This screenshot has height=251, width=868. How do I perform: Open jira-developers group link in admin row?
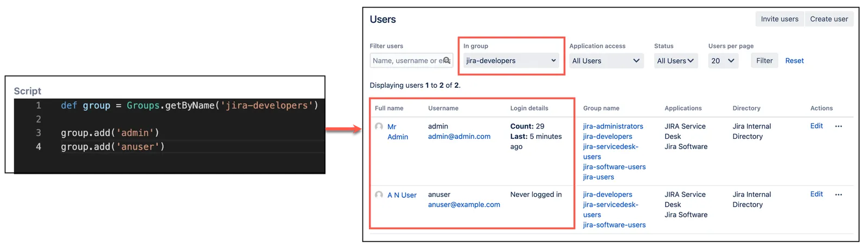click(x=608, y=137)
